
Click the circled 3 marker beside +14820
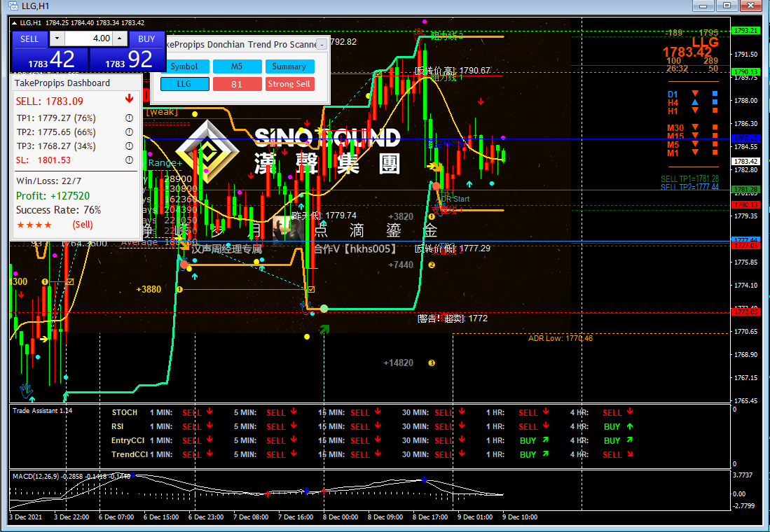pos(432,363)
